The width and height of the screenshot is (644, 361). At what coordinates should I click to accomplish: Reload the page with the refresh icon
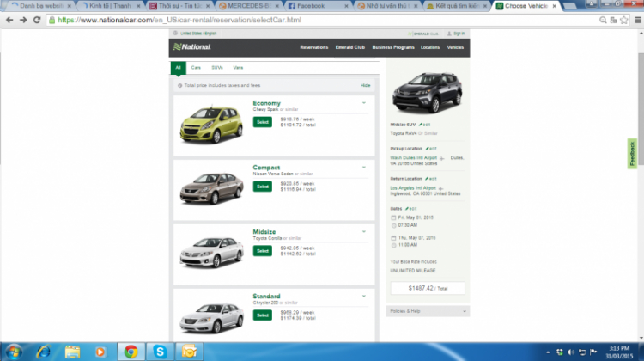(x=37, y=20)
